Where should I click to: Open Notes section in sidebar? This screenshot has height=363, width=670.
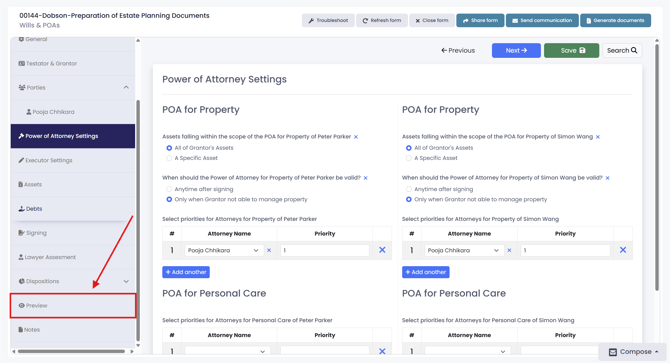pos(73,330)
